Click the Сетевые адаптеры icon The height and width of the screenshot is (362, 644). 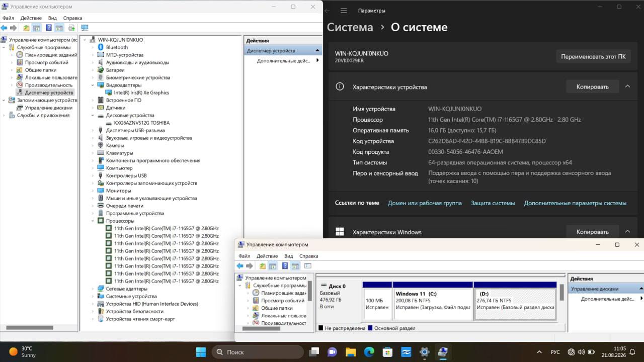pos(101,289)
